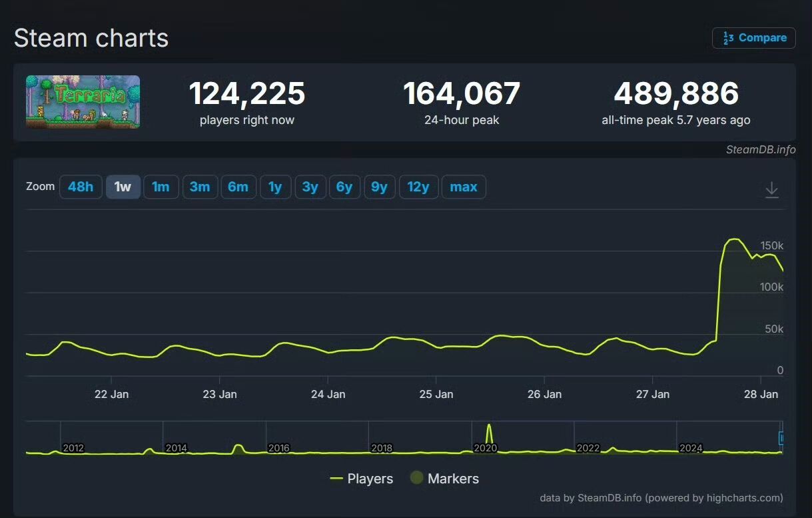Click the 28 Jan peak on chart
The width and height of the screenshot is (812, 518).
click(x=733, y=239)
